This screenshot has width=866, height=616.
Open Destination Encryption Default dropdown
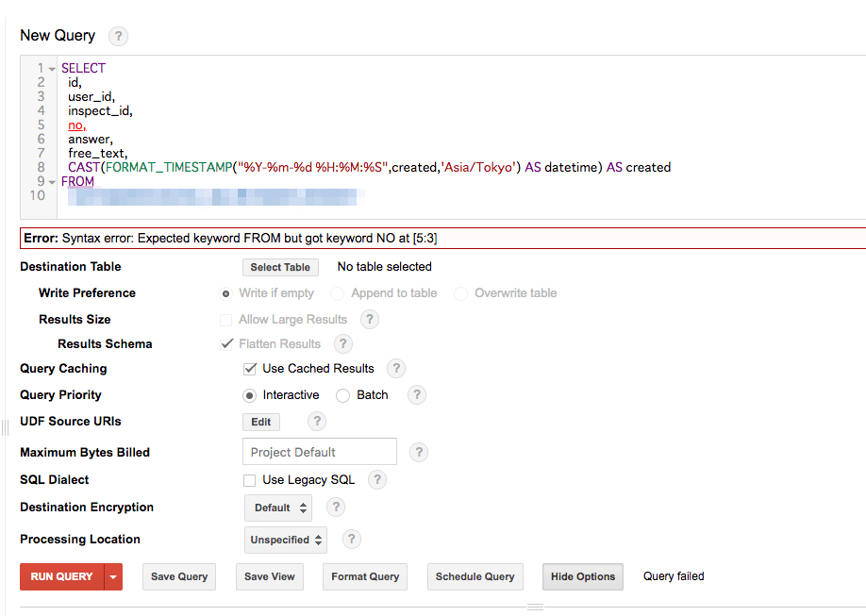280,508
